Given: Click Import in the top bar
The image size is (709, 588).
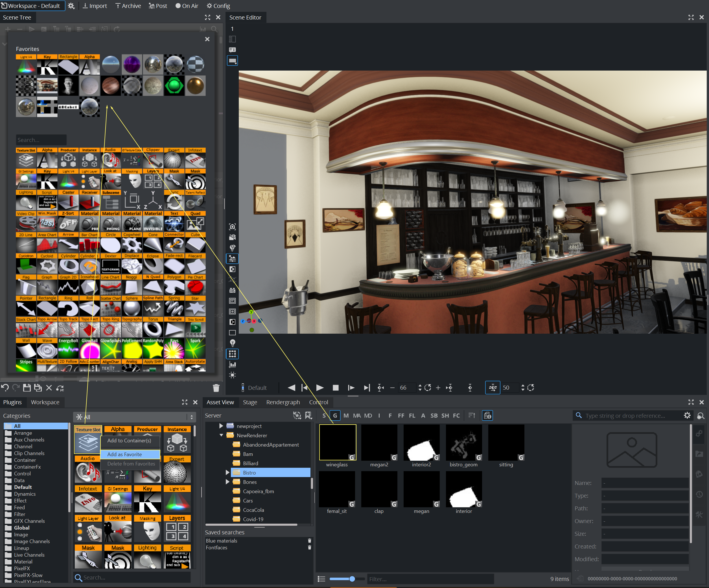Looking at the screenshot, I should point(95,6).
